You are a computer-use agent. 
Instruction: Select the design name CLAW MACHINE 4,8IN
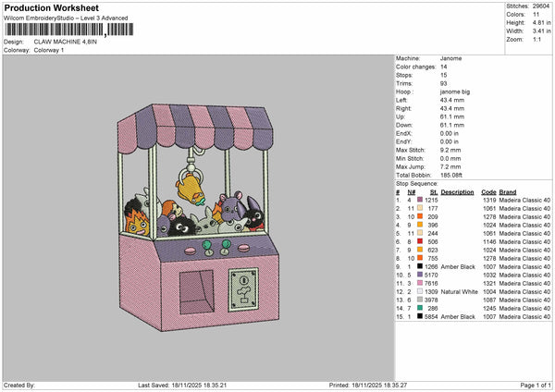coord(65,42)
